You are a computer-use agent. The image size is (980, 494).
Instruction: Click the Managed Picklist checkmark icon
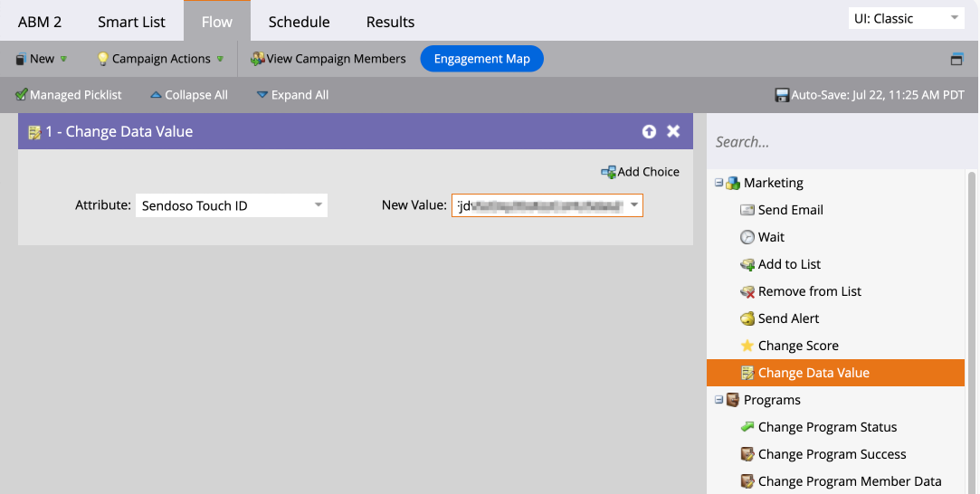[x=21, y=94]
